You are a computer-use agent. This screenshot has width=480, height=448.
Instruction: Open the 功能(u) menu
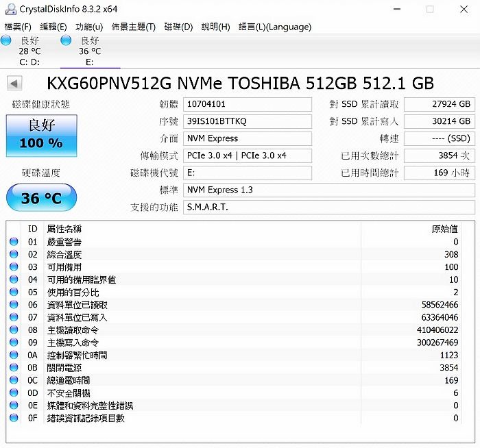[x=89, y=27]
